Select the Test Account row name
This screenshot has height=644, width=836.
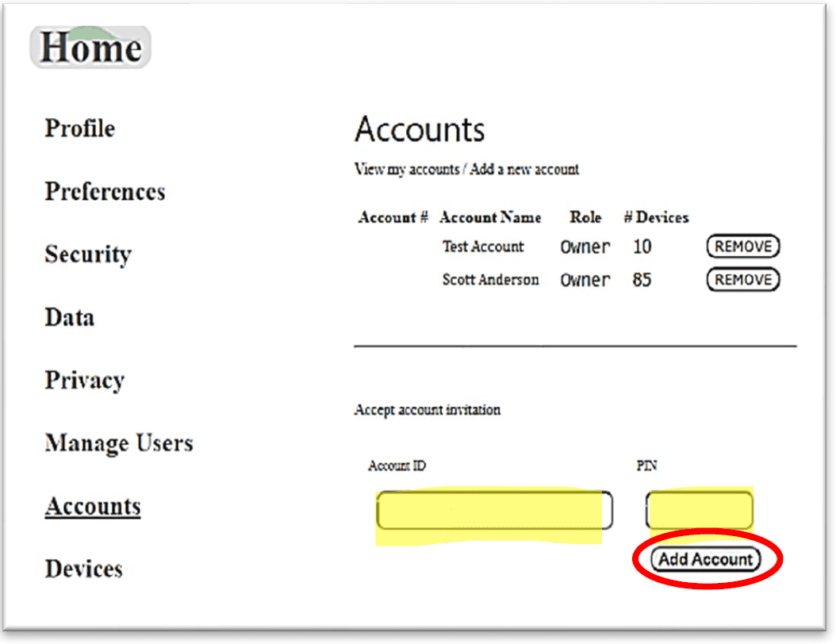483,247
